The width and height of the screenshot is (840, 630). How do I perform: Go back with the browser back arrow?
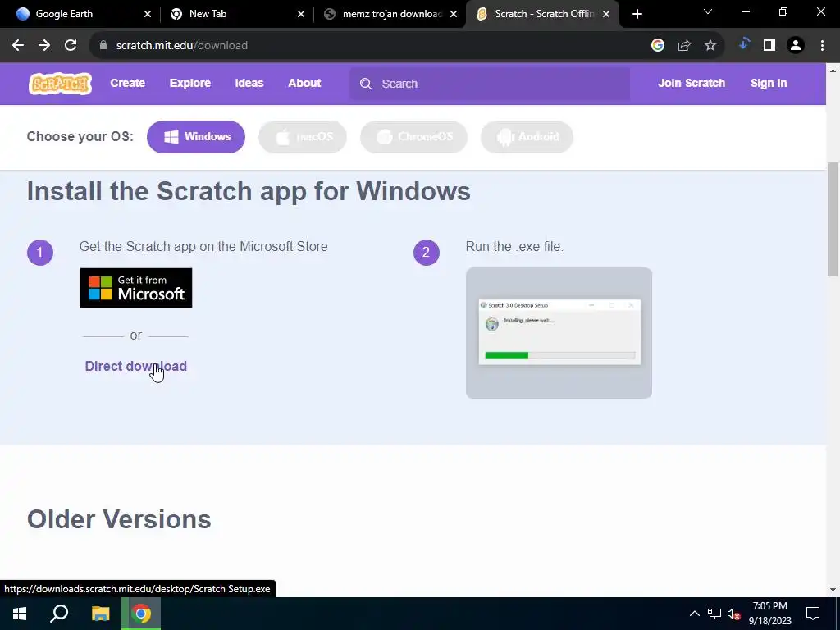18,46
